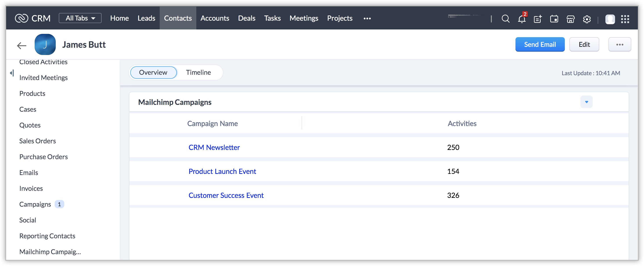This screenshot has height=266, width=644.
Task: Select the Overview view toggle
Action: pos(153,72)
